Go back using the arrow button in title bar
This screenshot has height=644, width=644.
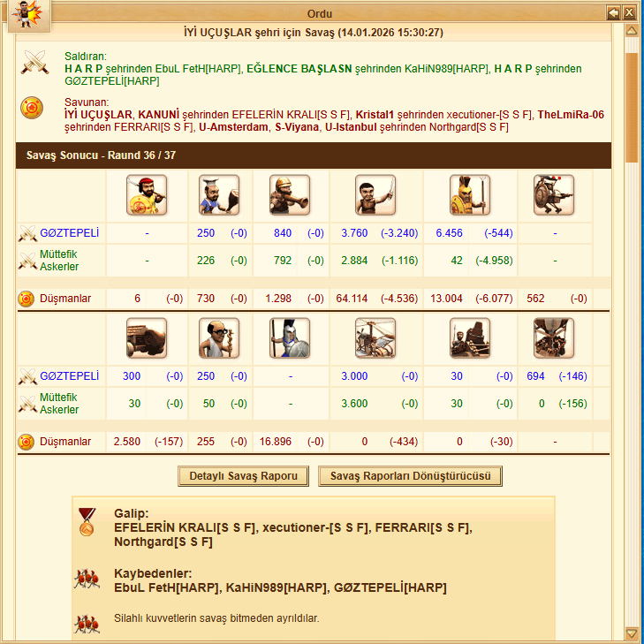(613, 12)
